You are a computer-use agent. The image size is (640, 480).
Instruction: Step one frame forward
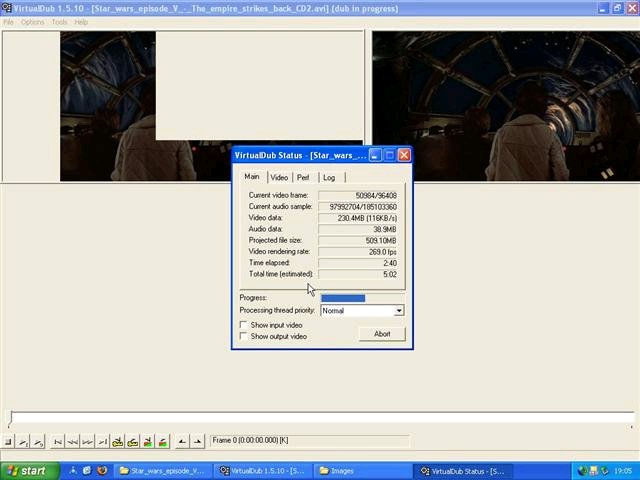(87, 442)
